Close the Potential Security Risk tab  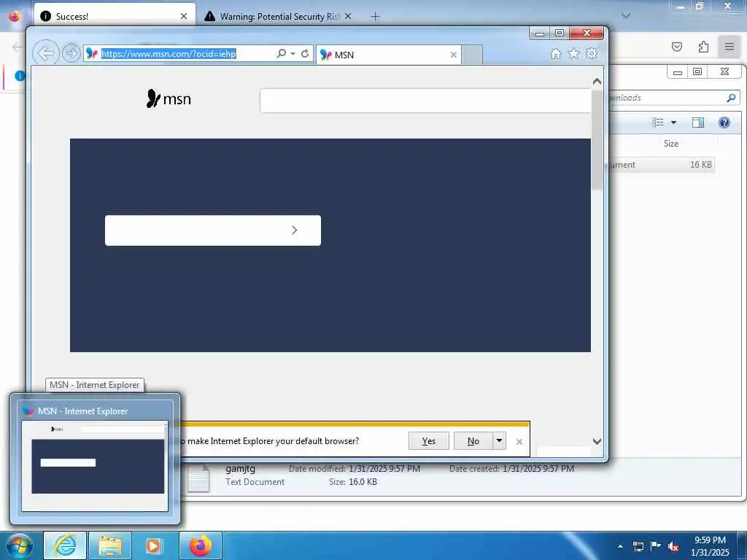coord(348,16)
